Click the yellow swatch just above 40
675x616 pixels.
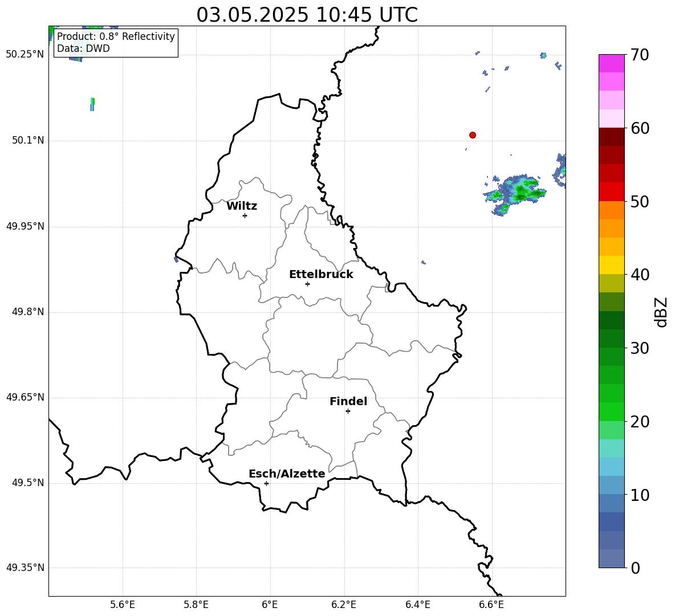612,265
